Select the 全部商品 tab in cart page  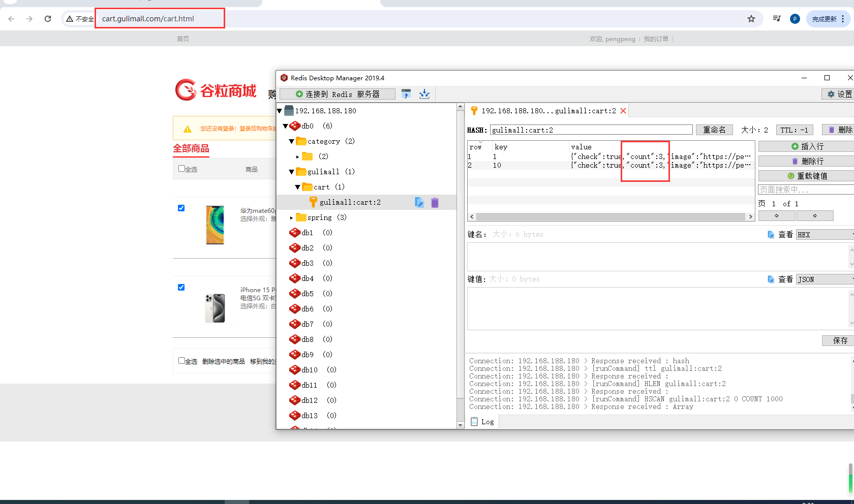(191, 148)
